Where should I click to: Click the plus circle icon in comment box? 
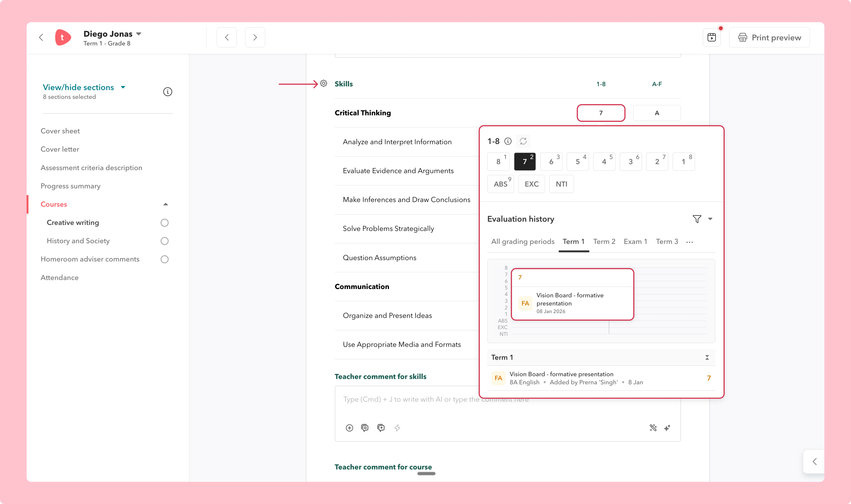click(x=349, y=428)
